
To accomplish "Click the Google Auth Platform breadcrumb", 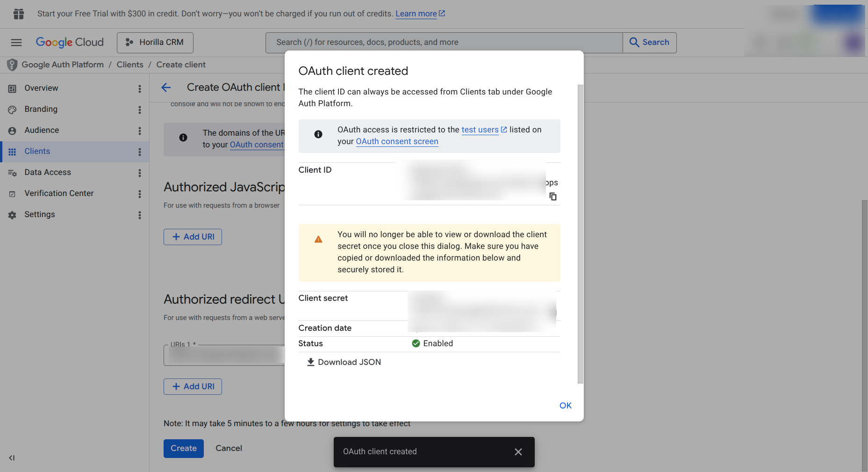I will 63,65.
